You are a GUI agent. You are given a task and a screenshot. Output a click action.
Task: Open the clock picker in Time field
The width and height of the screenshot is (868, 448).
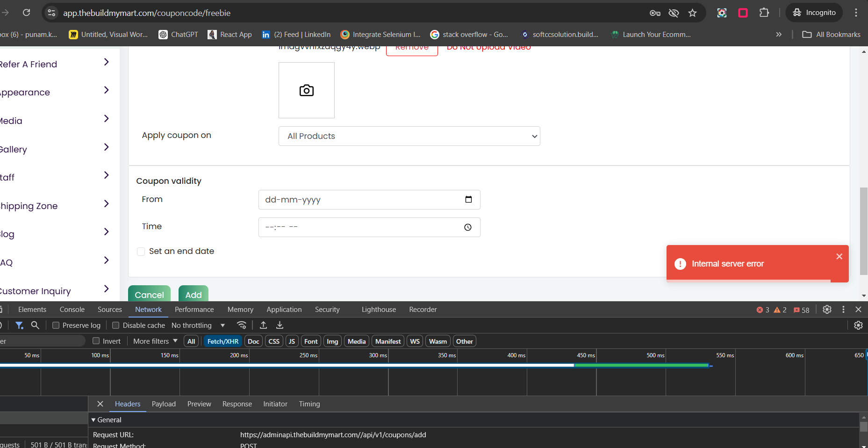point(468,227)
